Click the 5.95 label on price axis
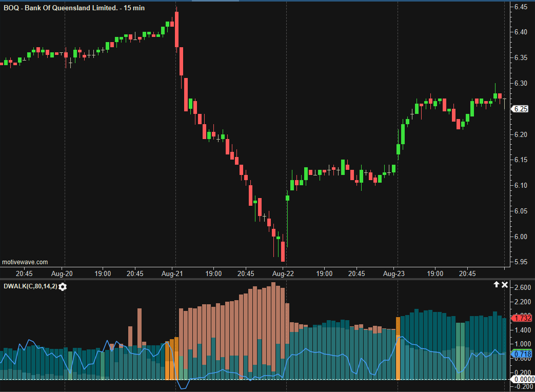This screenshot has height=392, width=535. [521, 262]
